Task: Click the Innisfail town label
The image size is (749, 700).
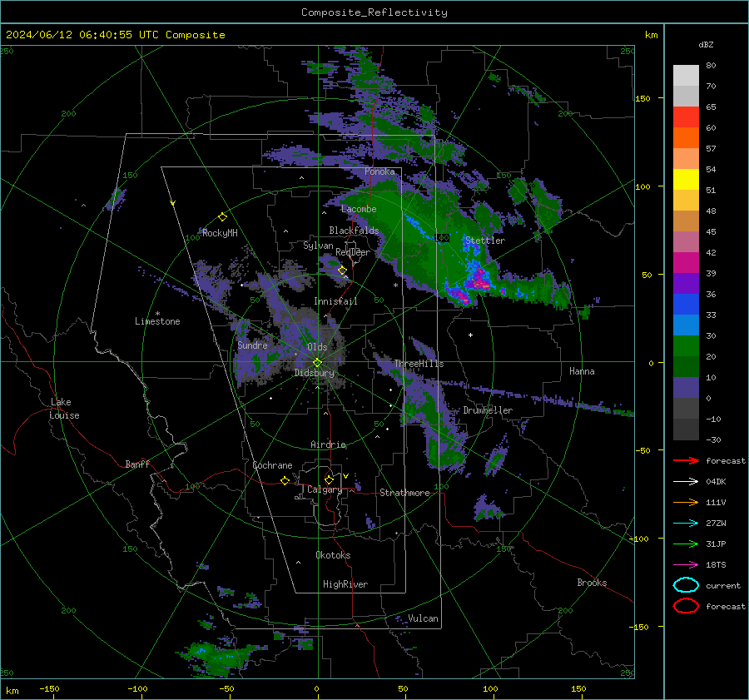Action: pyautogui.click(x=335, y=301)
